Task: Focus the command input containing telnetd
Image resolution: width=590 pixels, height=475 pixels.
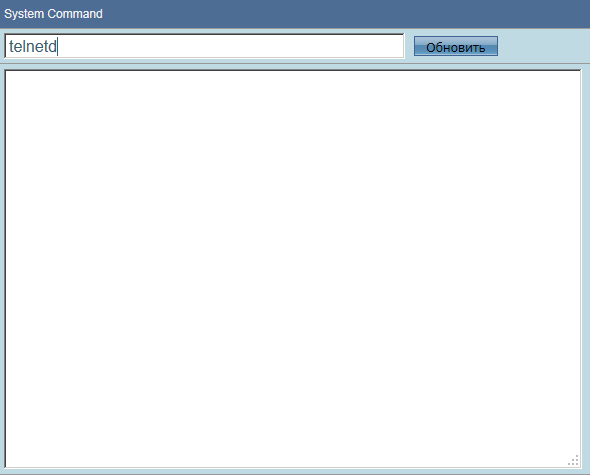Action: [x=204, y=46]
